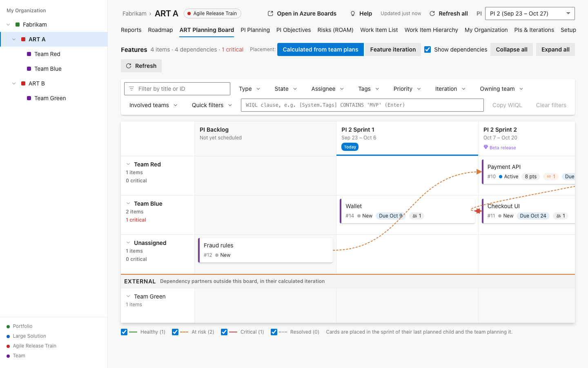Switch to the Risks (ROAM) tab
The image size is (588, 368).
click(335, 30)
